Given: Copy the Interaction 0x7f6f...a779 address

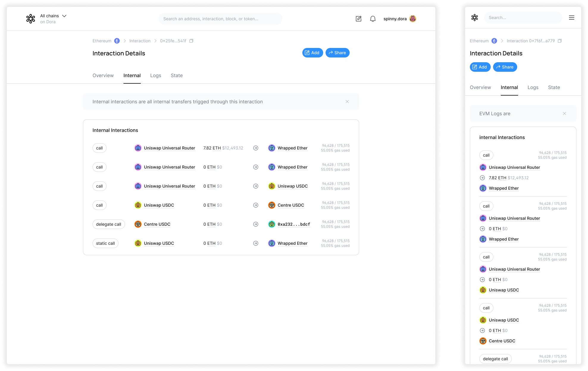Looking at the screenshot, I should point(560,41).
